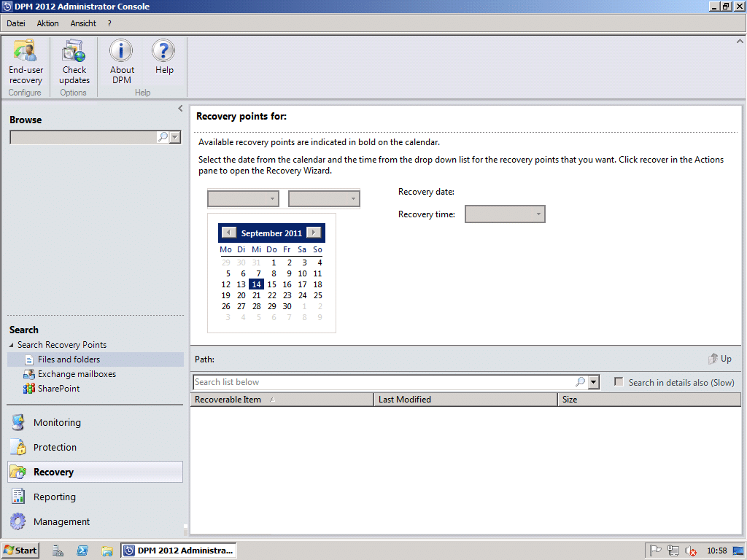Image resolution: width=747 pixels, height=560 pixels.
Task: Open Server Manager from taskbar
Action: pyautogui.click(x=58, y=551)
